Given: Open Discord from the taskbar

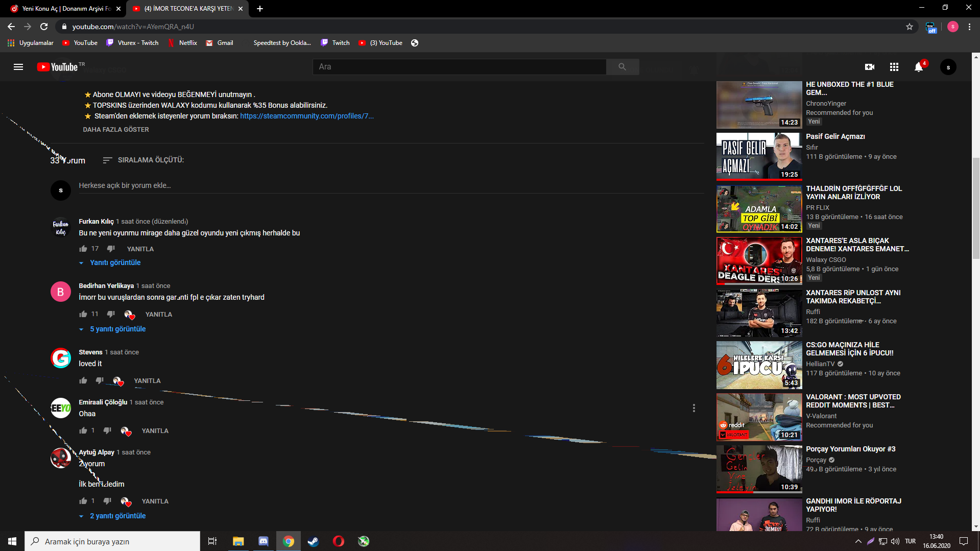Looking at the screenshot, I should (x=264, y=541).
